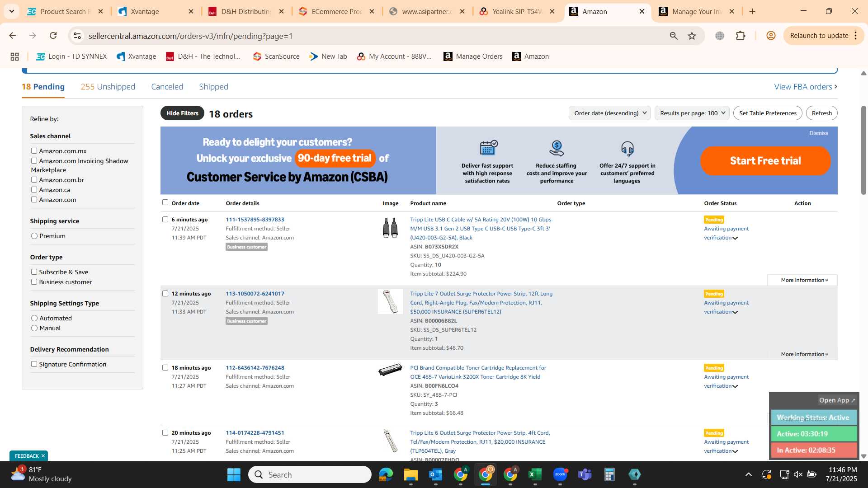The width and height of the screenshot is (868, 488).
Task: Dismiss the CSBA promotion banner
Action: (x=819, y=133)
